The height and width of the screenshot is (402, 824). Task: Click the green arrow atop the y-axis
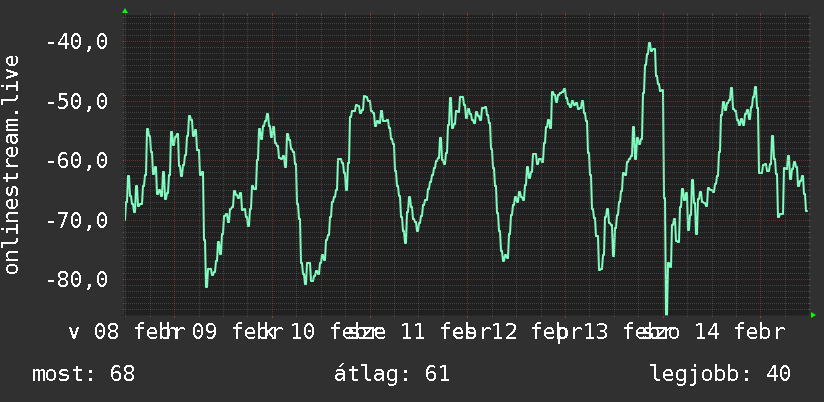tap(125, 11)
